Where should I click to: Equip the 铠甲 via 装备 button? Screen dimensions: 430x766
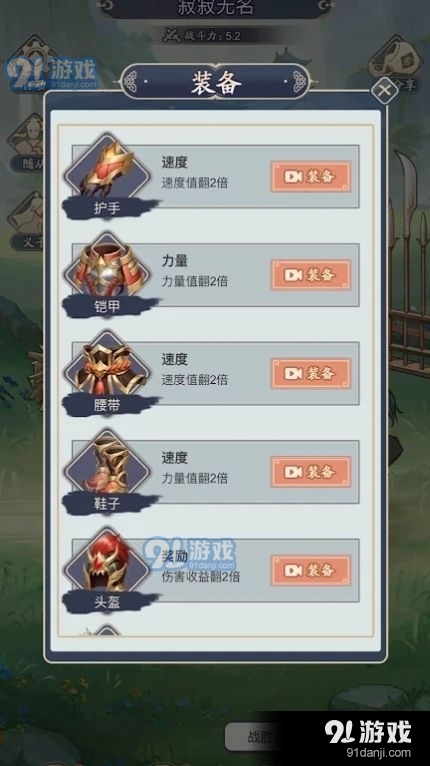(311, 275)
